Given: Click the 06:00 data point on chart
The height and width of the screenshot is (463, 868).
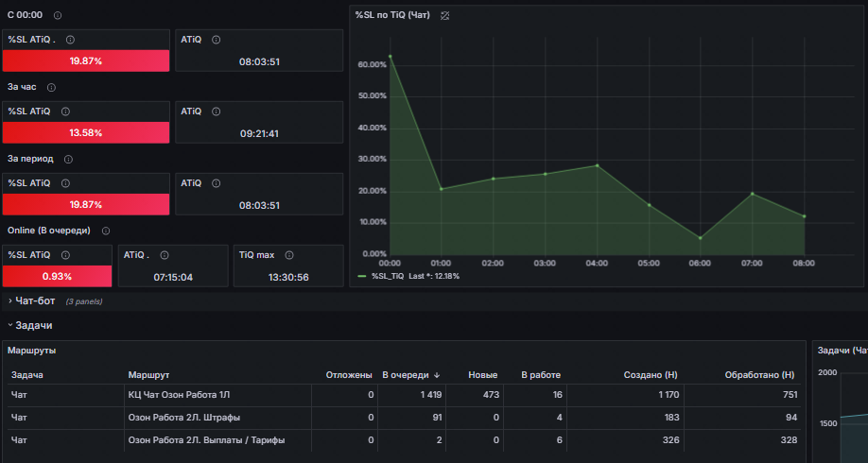Looking at the screenshot, I should (701, 238).
